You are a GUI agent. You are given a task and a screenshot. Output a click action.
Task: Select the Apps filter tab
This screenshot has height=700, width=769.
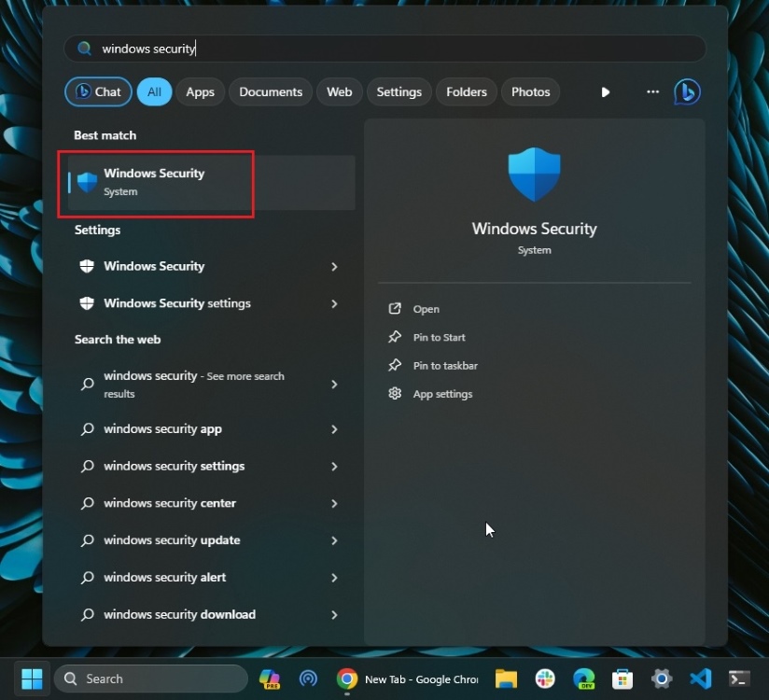(200, 91)
